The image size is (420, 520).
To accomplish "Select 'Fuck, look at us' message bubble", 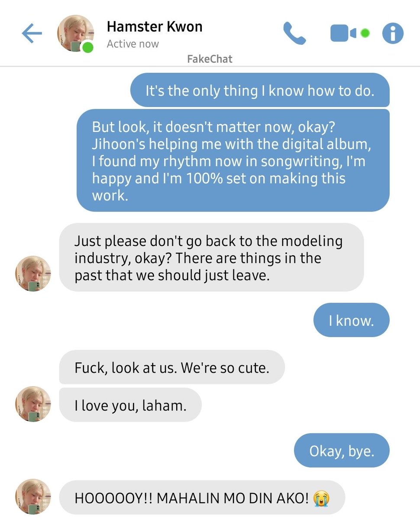I will (x=172, y=367).
